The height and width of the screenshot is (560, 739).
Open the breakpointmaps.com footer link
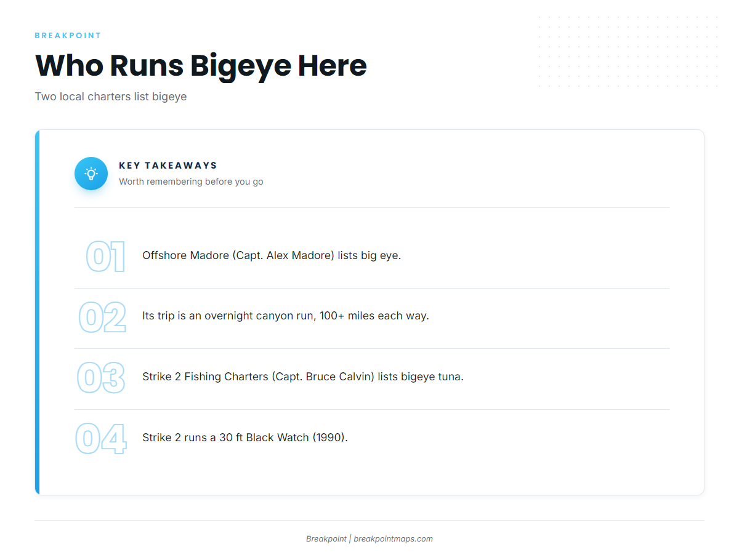click(x=393, y=538)
